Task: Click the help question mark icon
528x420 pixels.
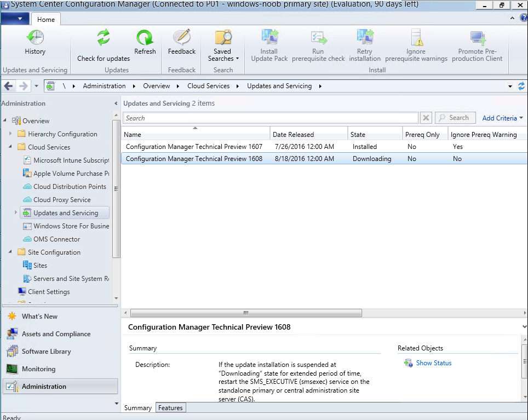Action: pos(524,18)
